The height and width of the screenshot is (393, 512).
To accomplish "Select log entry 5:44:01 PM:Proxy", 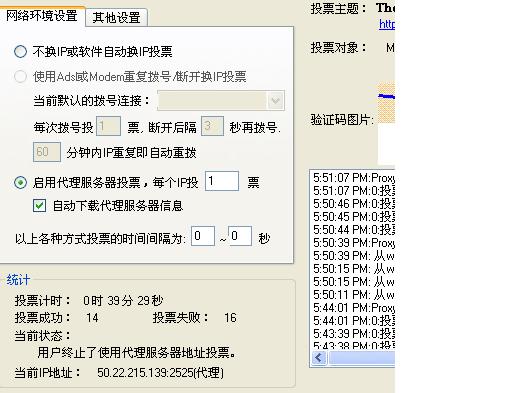I will coord(354,308).
